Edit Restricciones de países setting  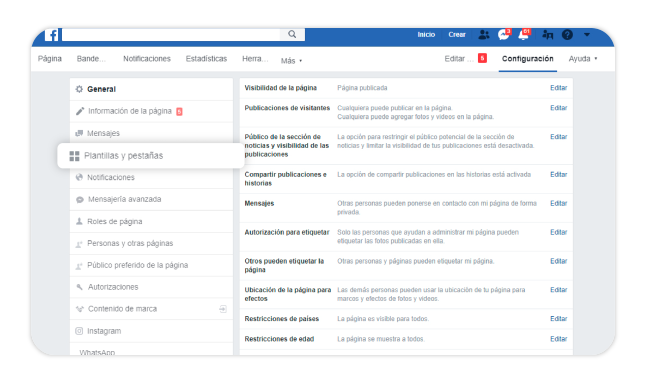[x=559, y=319]
